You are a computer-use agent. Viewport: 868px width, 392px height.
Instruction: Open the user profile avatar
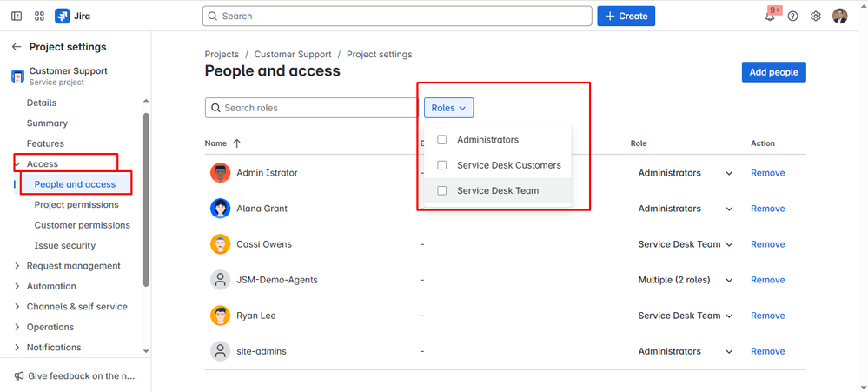pyautogui.click(x=840, y=16)
